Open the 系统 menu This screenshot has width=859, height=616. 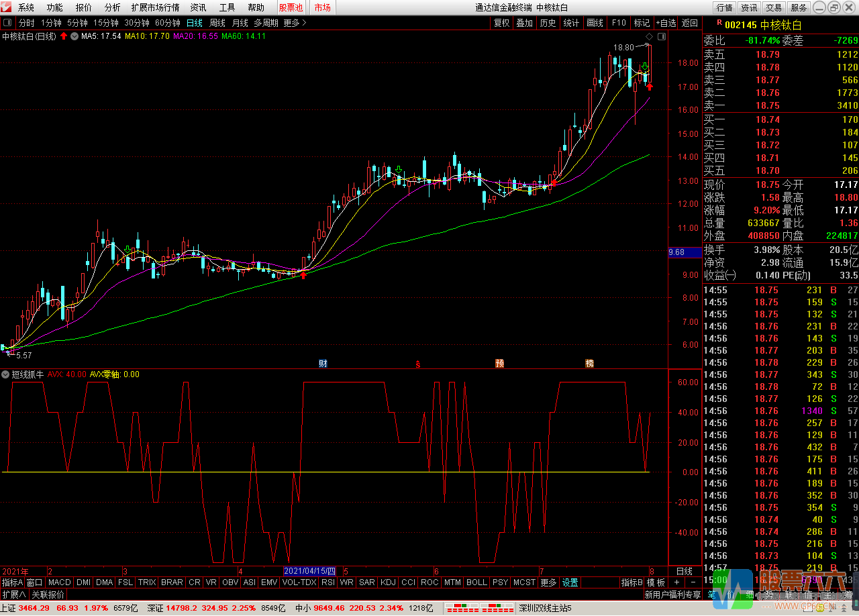pos(26,8)
